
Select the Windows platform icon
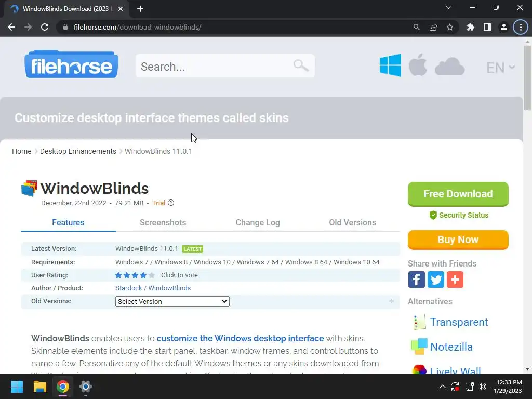pos(390,65)
